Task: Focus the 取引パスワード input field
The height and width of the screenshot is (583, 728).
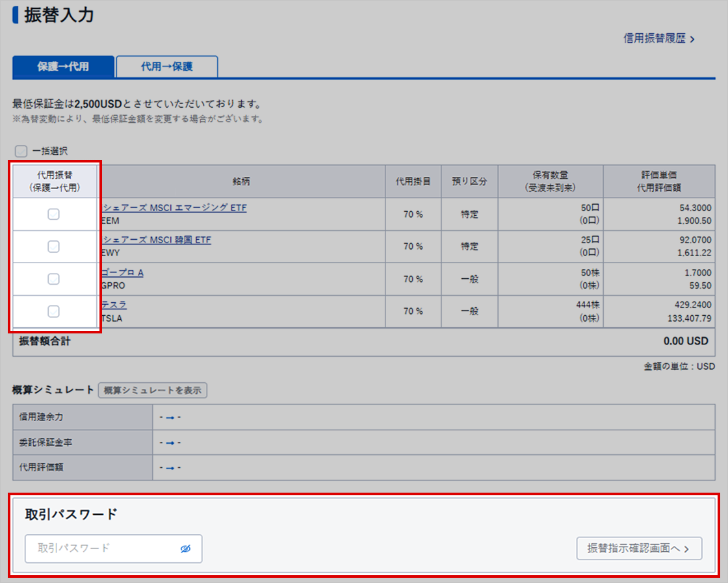Action: 104,549
